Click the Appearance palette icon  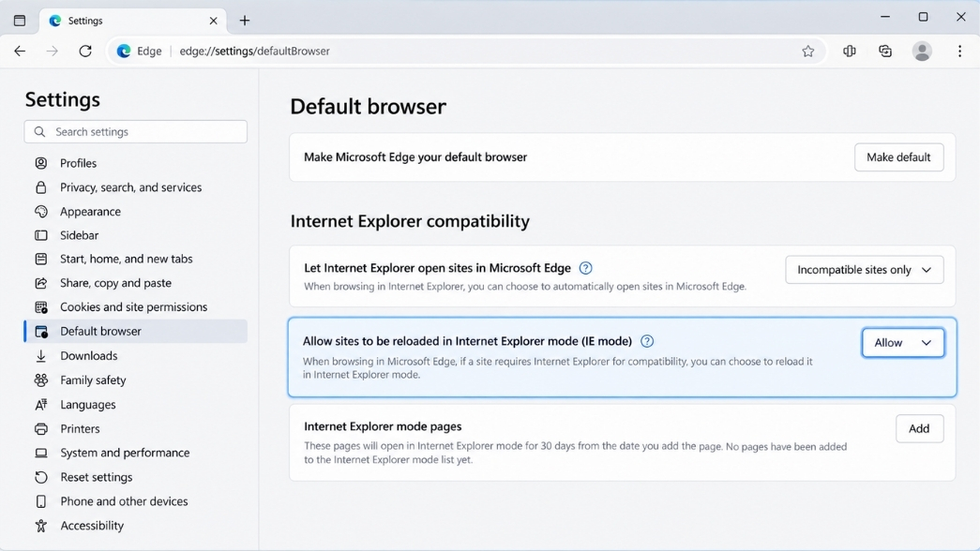tap(41, 211)
